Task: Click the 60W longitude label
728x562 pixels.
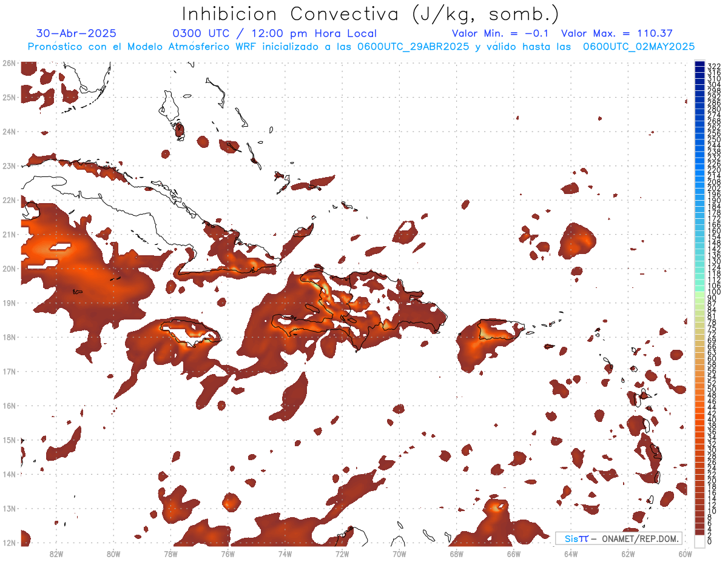Action: pyautogui.click(x=685, y=554)
